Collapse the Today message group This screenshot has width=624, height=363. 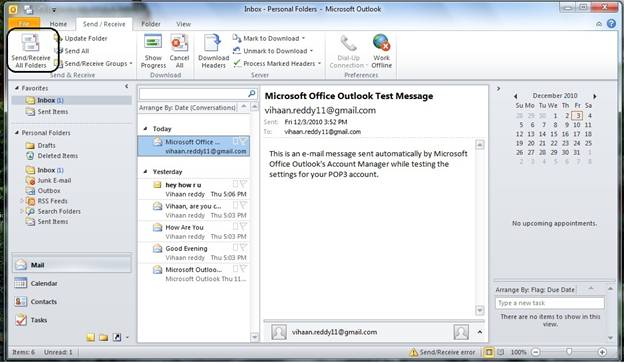tap(145, 129)
